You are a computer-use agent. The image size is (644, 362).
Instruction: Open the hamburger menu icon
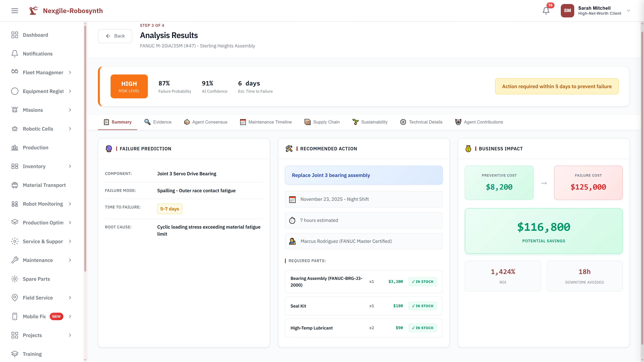14,11
